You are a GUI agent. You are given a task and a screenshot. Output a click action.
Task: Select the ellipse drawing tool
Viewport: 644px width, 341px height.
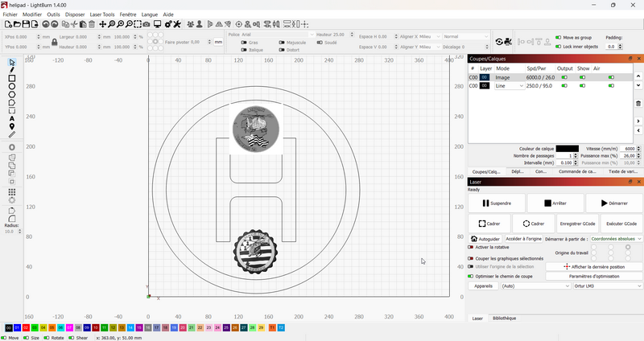point(12,86)
